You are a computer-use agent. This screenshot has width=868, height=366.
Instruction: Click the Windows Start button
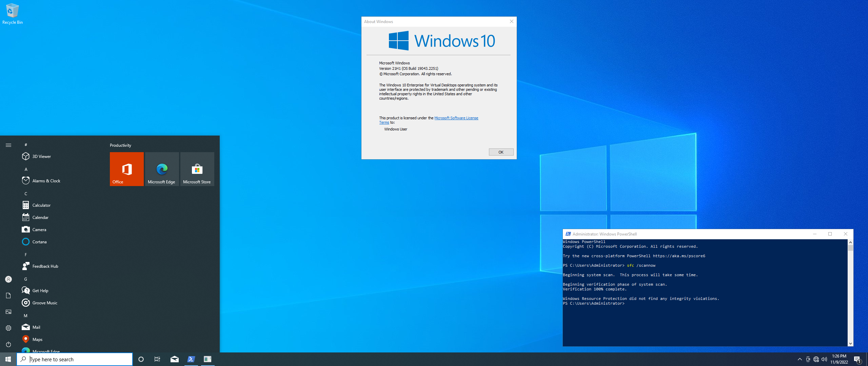8,359
